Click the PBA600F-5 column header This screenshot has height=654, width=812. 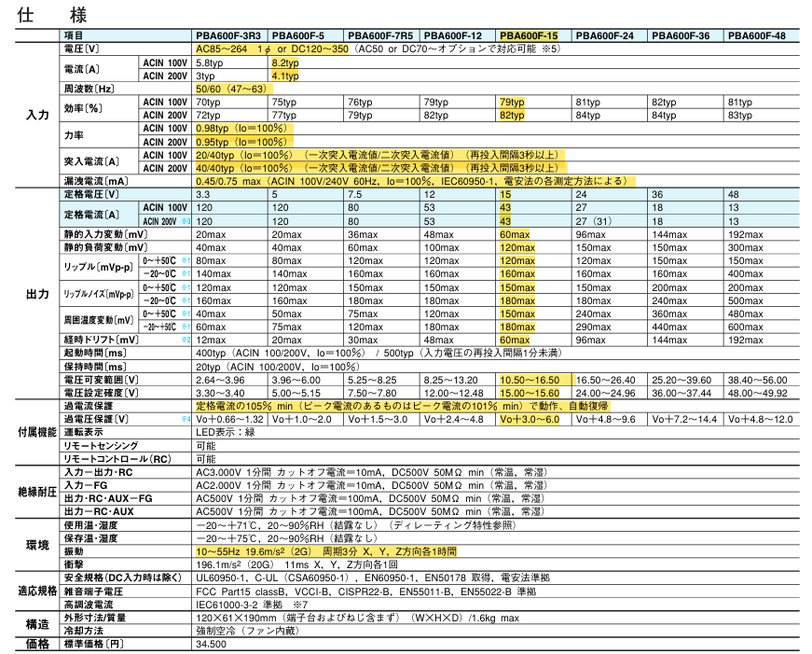pyautogui.click(x=297, y=35)
